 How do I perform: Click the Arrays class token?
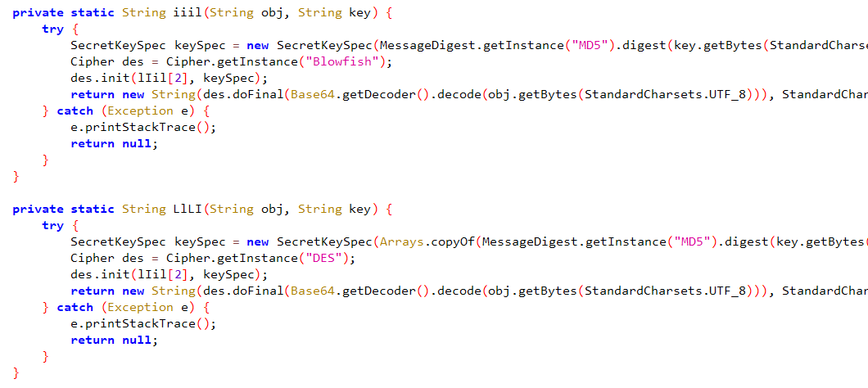[400, 241]
